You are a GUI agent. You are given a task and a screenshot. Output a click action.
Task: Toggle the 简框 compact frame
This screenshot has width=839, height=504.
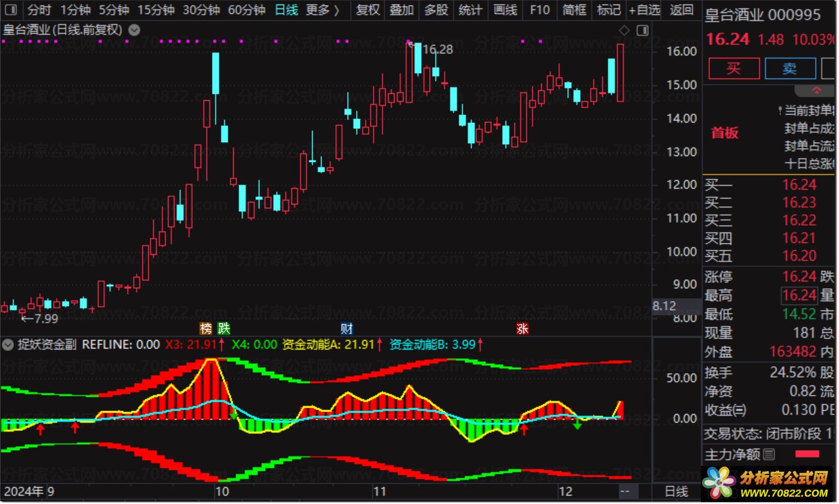tap(574, 10)
